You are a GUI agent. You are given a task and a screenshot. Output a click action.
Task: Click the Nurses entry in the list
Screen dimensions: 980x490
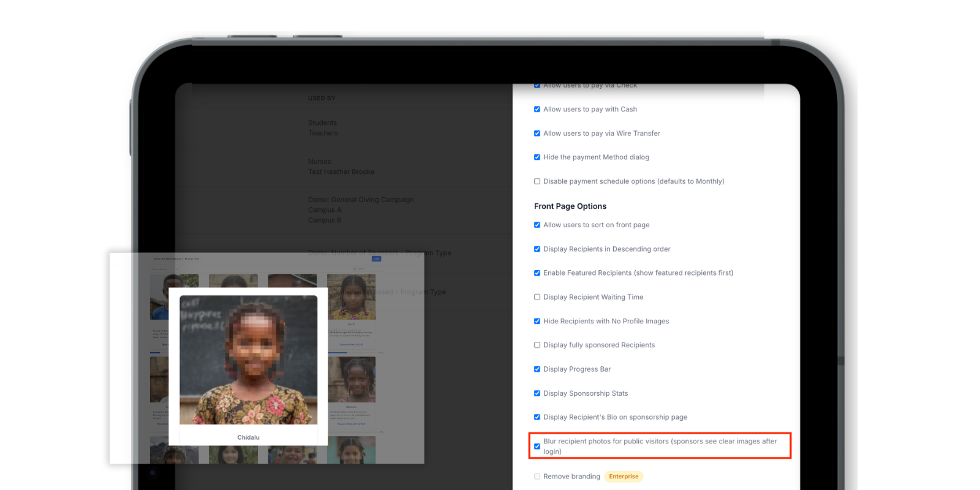click(320, 162)
